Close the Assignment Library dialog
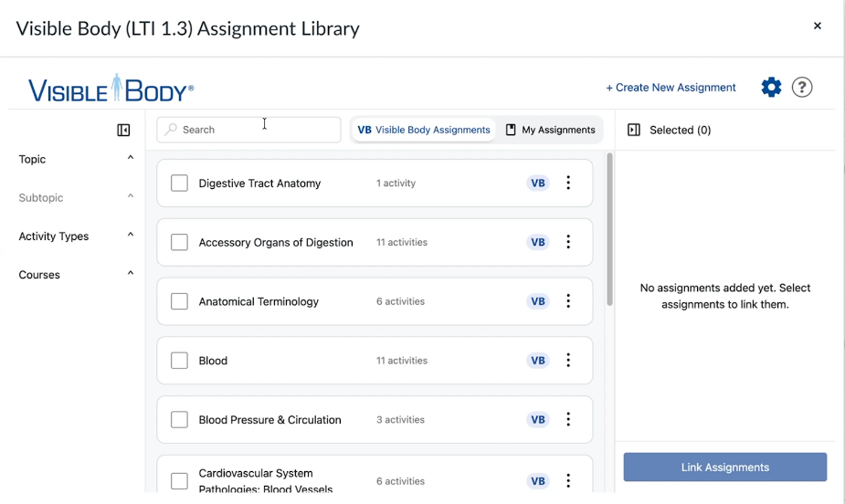Image resolution: width=845 pixels, height=504 pixels. point(818,26)
